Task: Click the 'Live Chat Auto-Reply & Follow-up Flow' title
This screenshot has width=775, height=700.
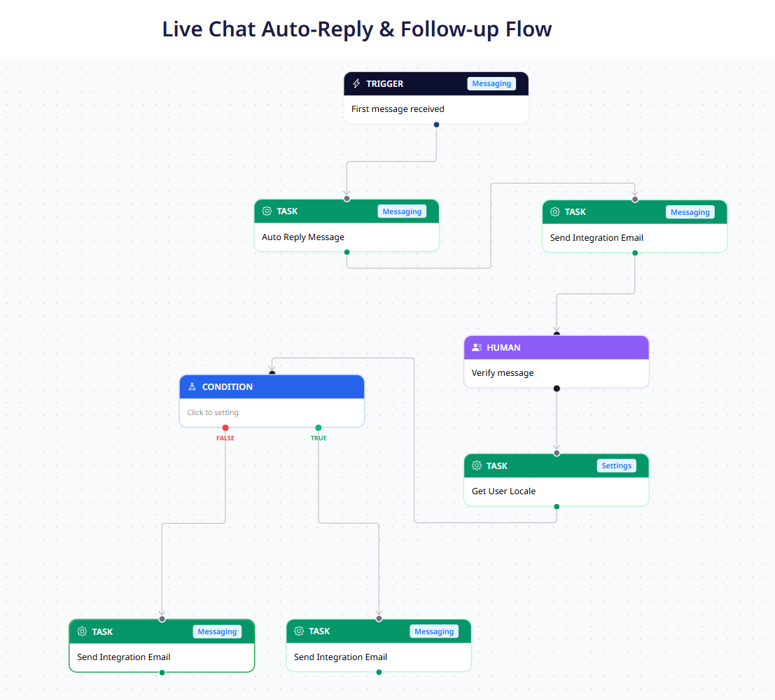Action: tap(357, 29)
